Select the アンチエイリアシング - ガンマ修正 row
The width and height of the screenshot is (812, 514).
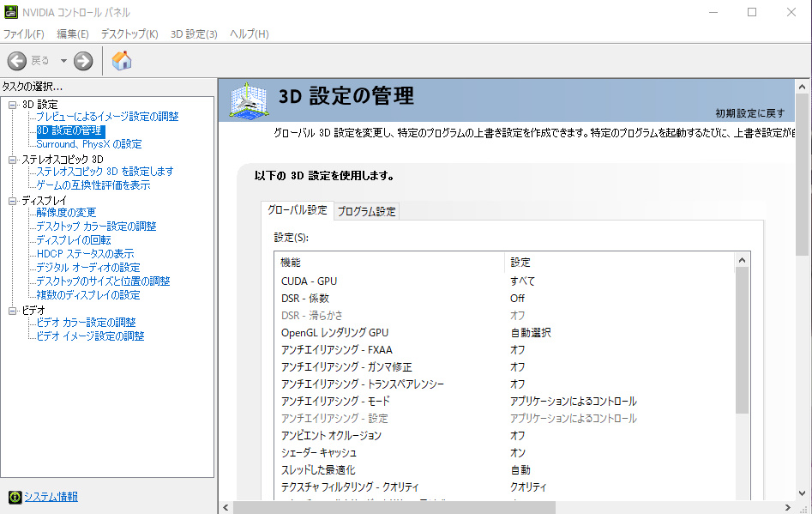504,367
